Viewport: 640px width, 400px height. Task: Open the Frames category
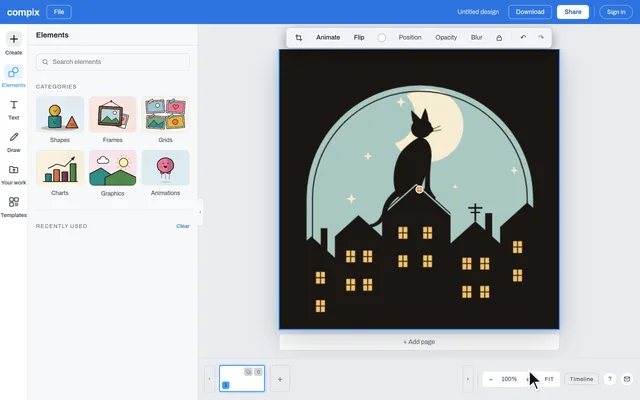(113, 120)
